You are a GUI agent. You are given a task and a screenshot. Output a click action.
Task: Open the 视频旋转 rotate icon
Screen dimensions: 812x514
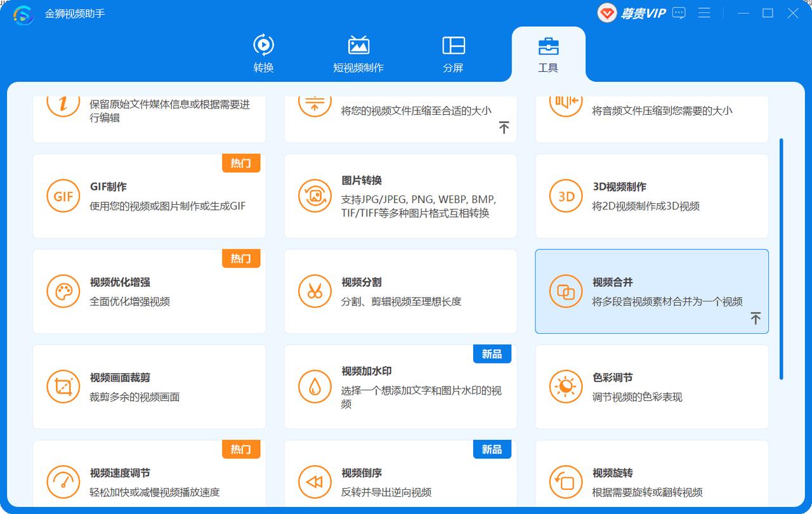[565, 481]
